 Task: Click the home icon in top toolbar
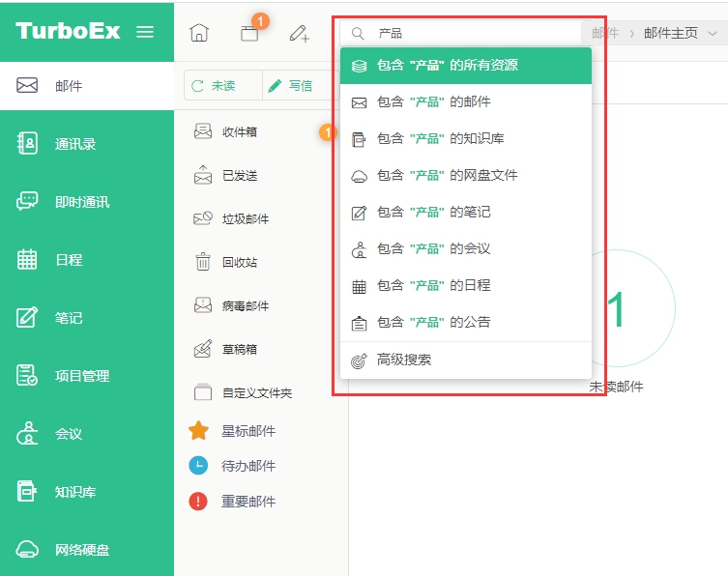(198, 33)
